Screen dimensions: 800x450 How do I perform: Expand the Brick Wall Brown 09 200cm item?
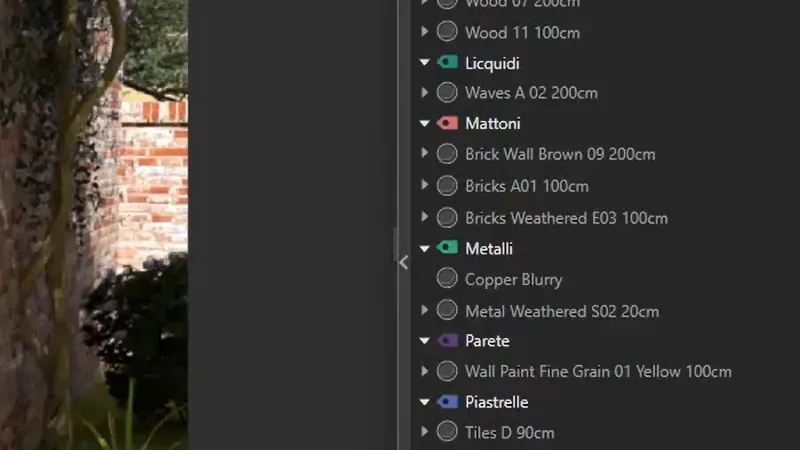(x=424, y=153)
